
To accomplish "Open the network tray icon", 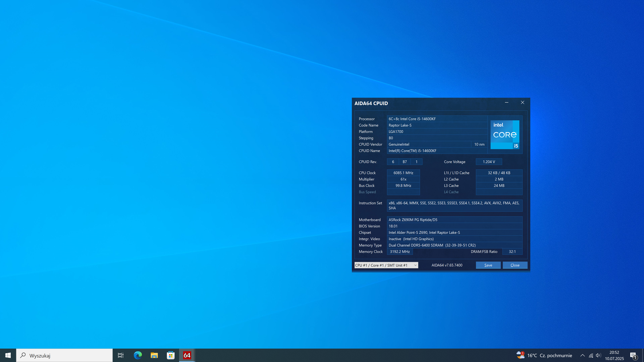I will [591, 355].
